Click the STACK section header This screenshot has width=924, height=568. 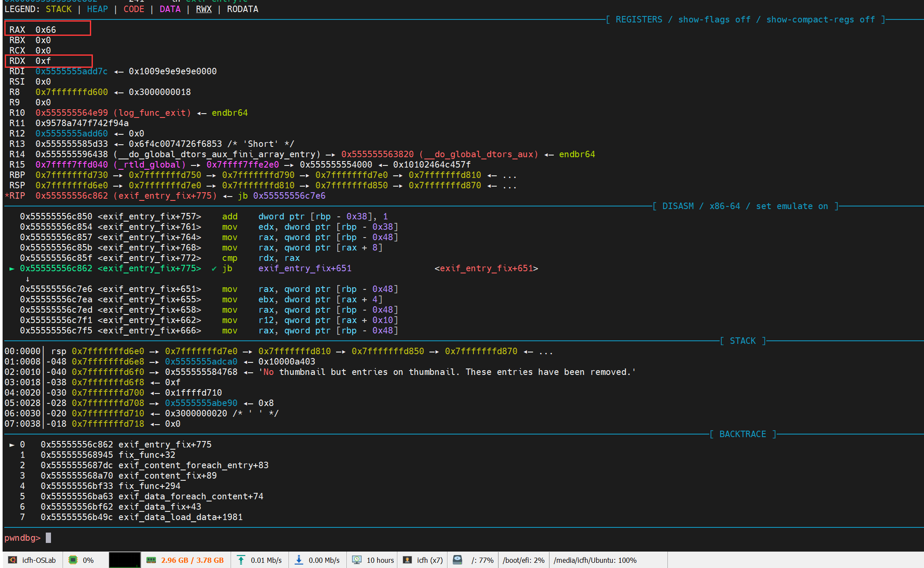point(743,341)
